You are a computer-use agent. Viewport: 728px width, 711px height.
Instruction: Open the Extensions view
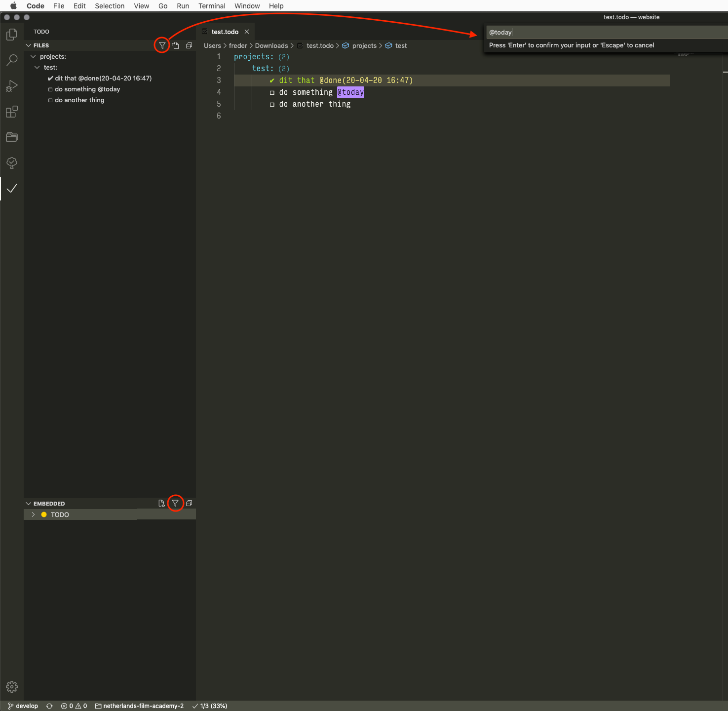click(x=11, y=112)
